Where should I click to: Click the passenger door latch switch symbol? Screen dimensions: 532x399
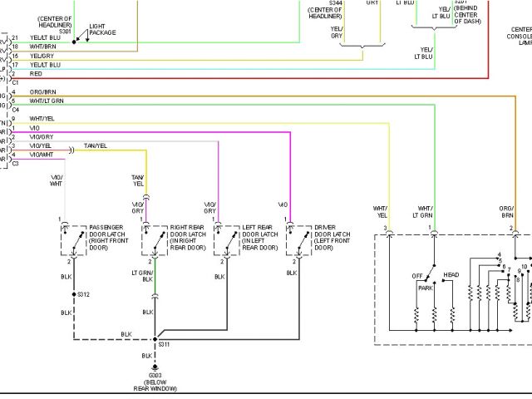point(73,241)
